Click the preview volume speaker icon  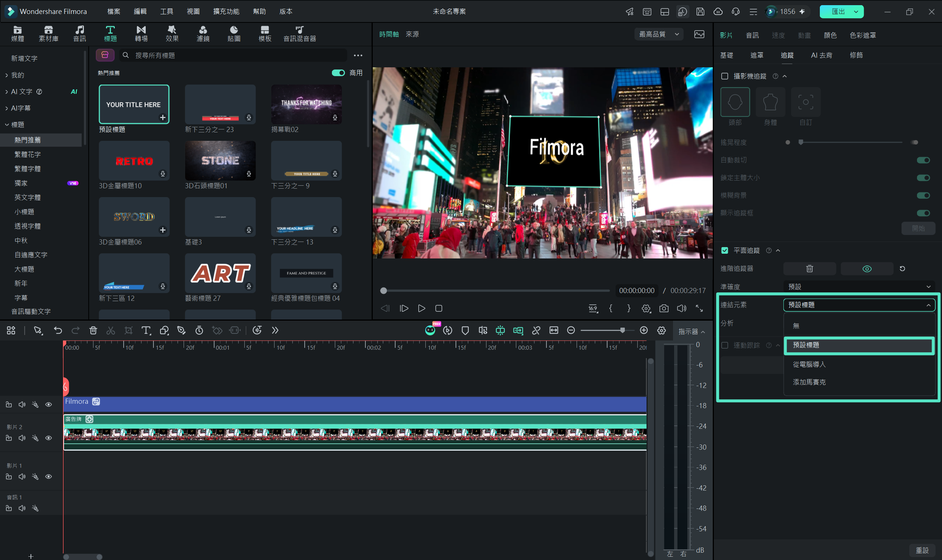tap(681, 308)
